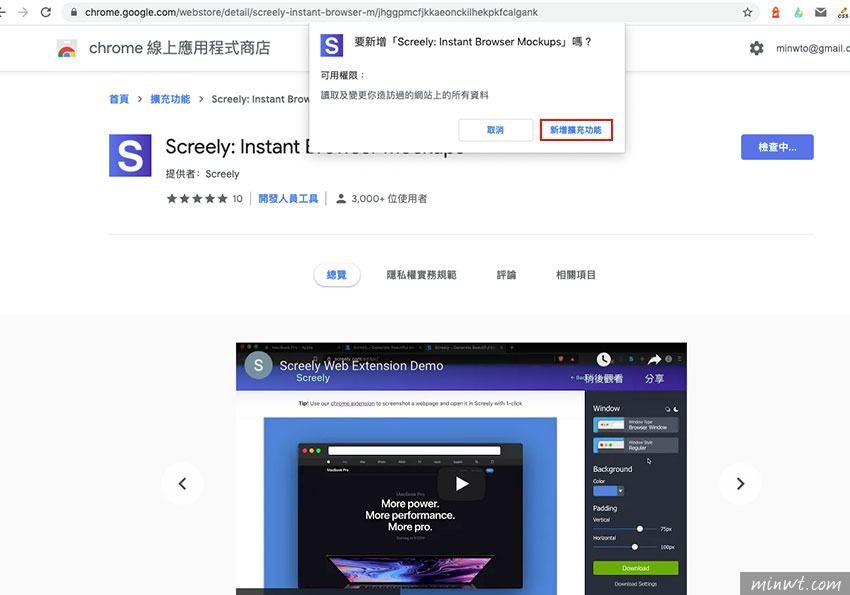Screen dimensions: 850x595
Task: Click the five-star rating
Action: point(197,199)
